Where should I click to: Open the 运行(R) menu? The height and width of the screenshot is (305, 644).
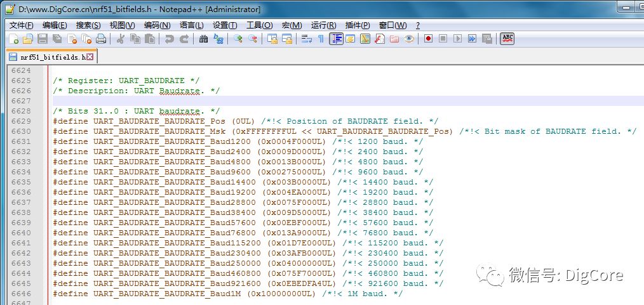[324, 25]
